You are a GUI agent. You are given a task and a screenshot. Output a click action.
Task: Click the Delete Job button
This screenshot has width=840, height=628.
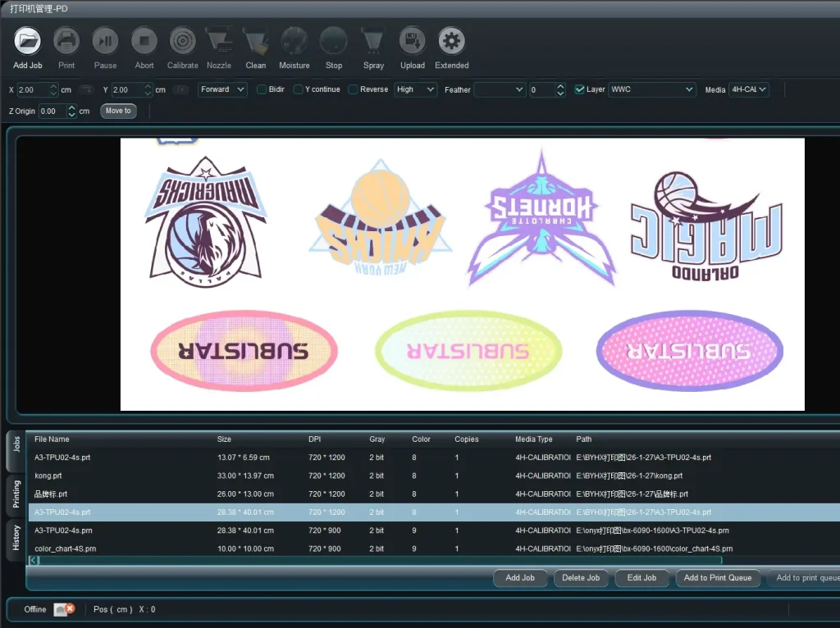point(581,578)
